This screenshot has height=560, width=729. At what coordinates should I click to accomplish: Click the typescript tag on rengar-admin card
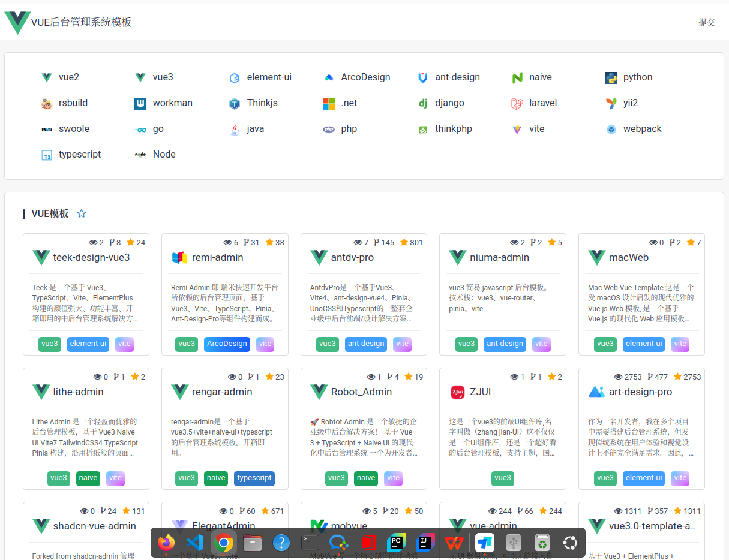pyautogui.click(x=254, y=478)
